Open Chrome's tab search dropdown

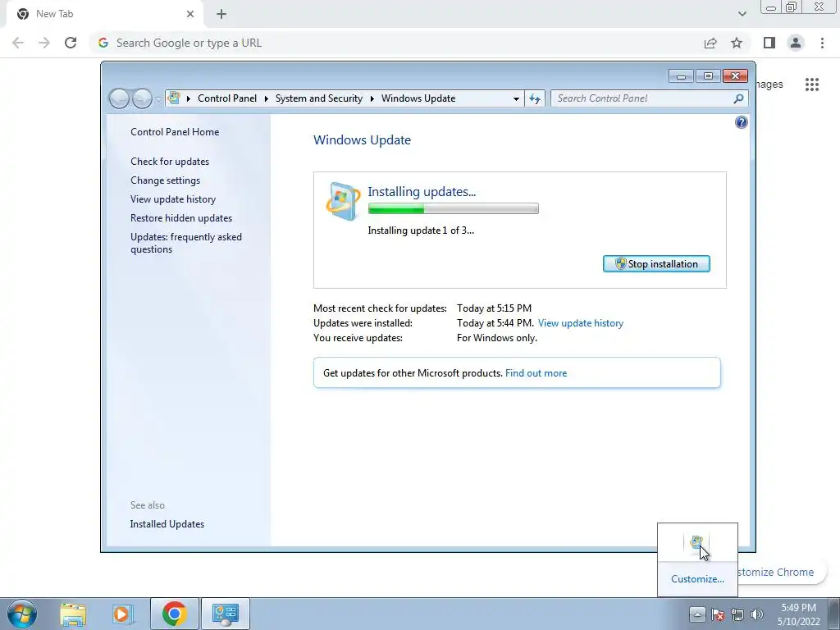pos(742,14)
